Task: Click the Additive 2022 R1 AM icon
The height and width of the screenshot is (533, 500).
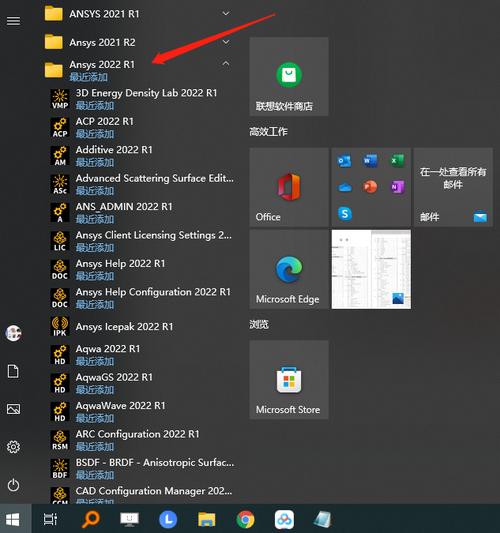Action: point(60,156)
